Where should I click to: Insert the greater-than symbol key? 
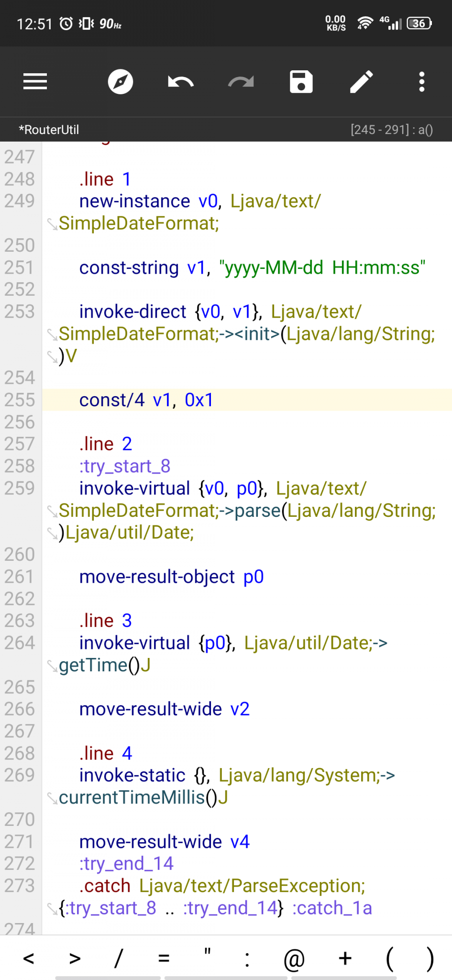point(75,958)
